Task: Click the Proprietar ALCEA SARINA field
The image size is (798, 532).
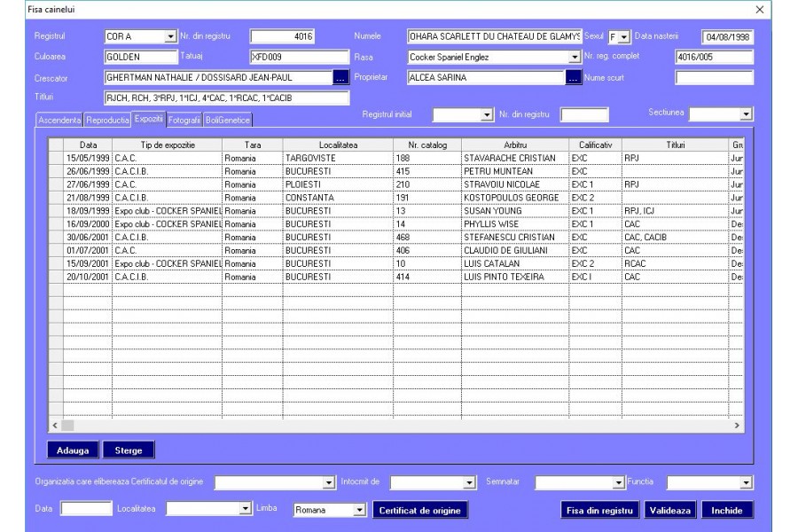Action: 487,77
